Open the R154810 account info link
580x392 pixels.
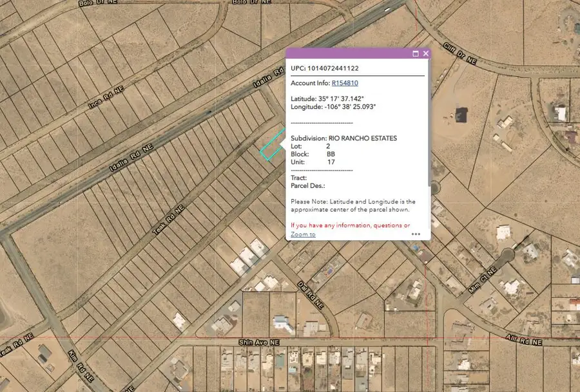tap(345, 83)
